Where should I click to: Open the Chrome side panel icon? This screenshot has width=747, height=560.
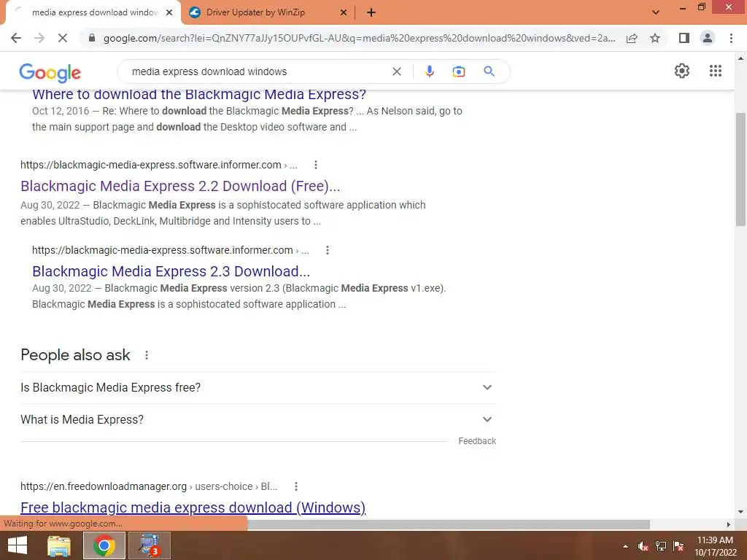(684, 38)
